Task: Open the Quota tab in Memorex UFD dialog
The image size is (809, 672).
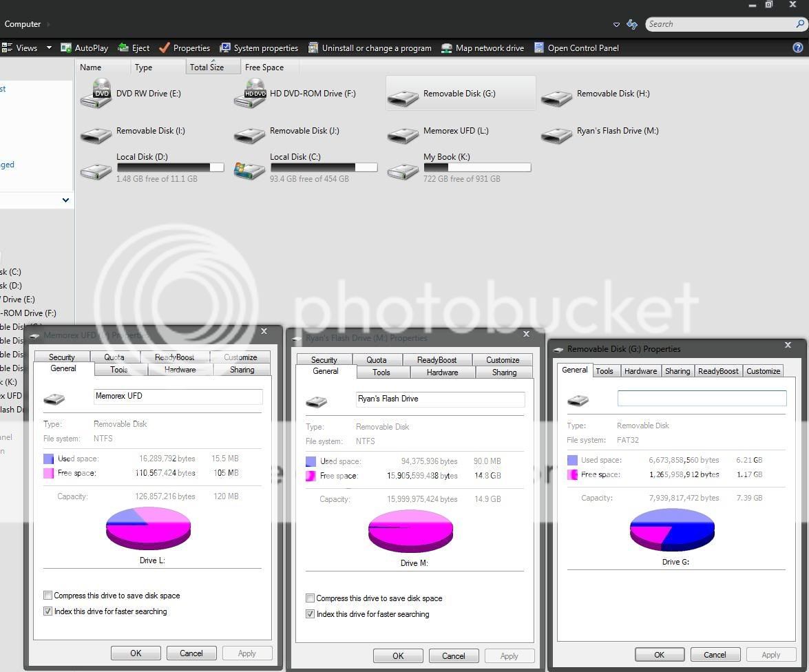Action: pyautogui.click(x=114, y=357)
